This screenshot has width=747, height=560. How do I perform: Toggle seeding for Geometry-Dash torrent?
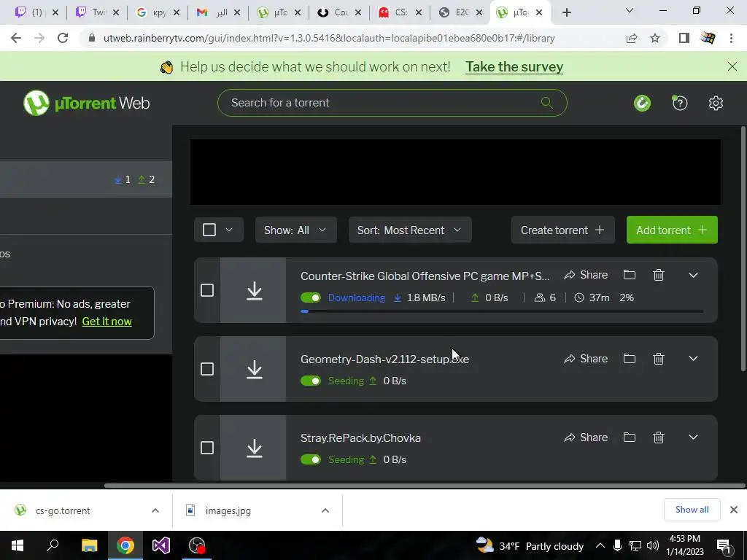point(311,381)
